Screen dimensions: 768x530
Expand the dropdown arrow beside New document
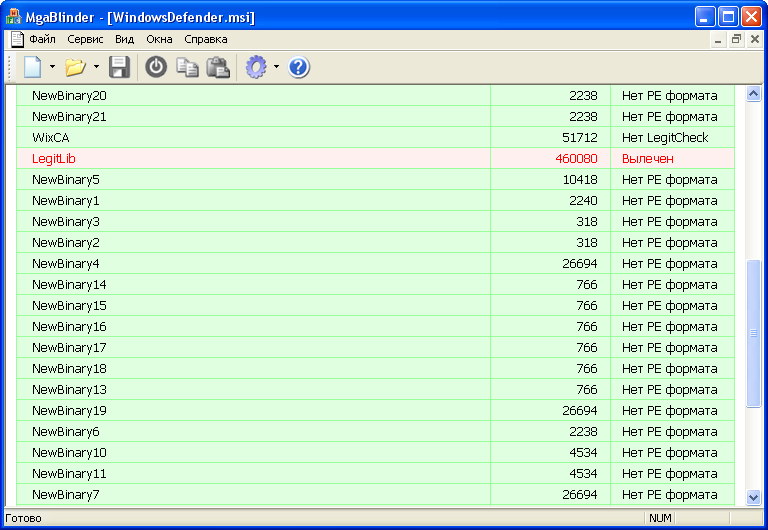point(53,68)
